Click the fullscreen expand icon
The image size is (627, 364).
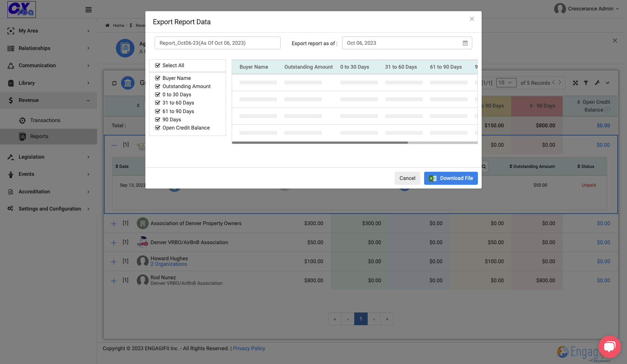tap(575, 83)
